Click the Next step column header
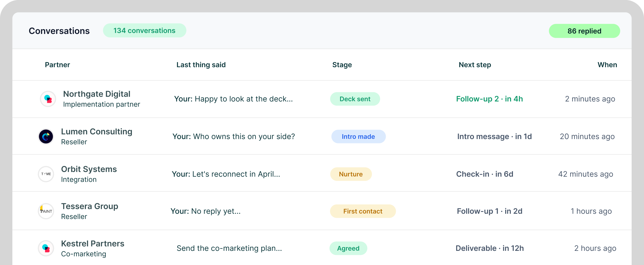The image size is (644, 265). tap(475, 65)
